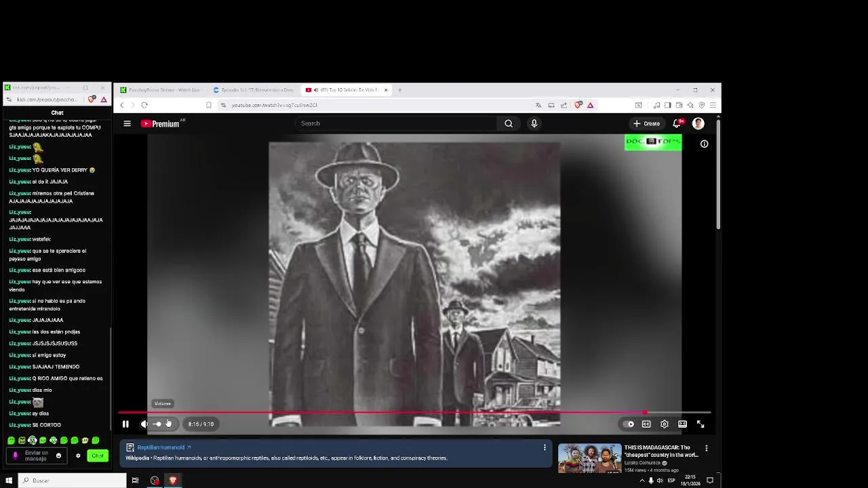Open the Luisito Comunica channel name
868x488 pixels.
coord(642,463)
